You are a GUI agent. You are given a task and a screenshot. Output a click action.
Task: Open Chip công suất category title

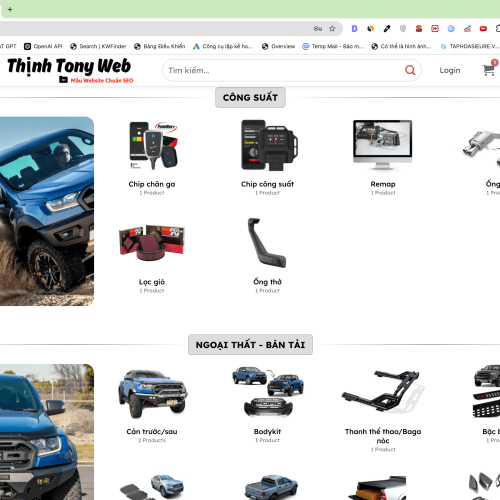[267, 184]
